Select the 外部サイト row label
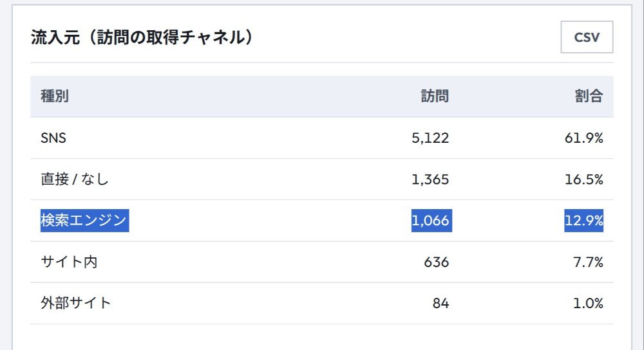Screen dimensions: 644x350 click(x=76, y=303)
